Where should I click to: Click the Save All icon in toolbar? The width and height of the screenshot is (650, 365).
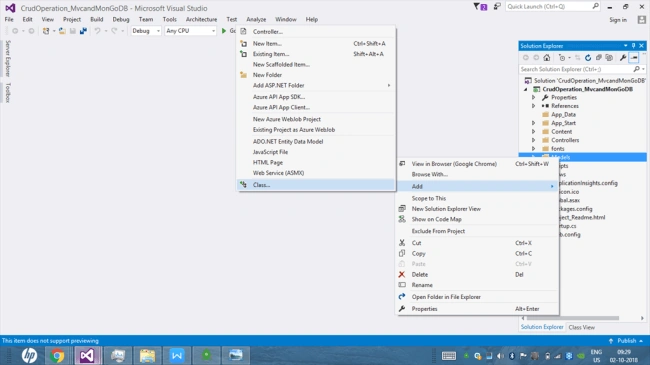pos(83,31)
